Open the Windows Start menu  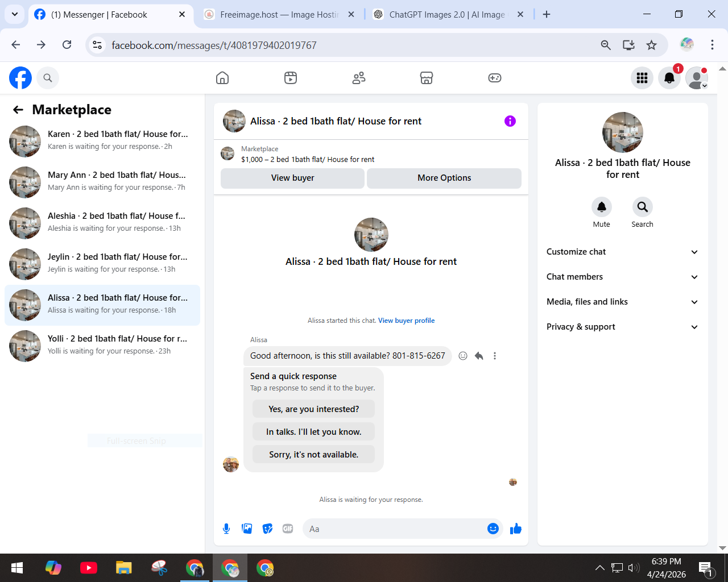[17, 568]
